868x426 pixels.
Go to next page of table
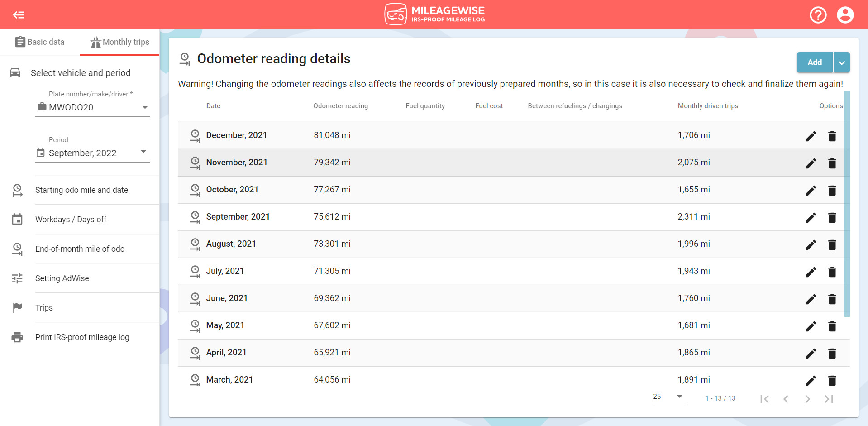[x=807, y=399]
